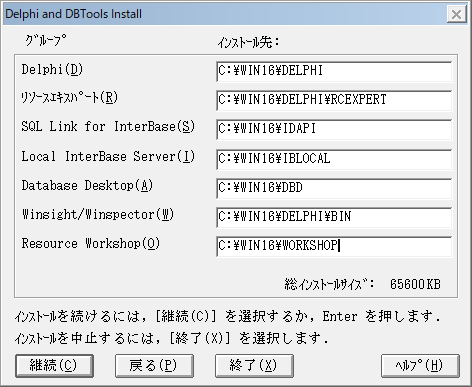Open help with ヘルプ(H) button

(420, 366)
